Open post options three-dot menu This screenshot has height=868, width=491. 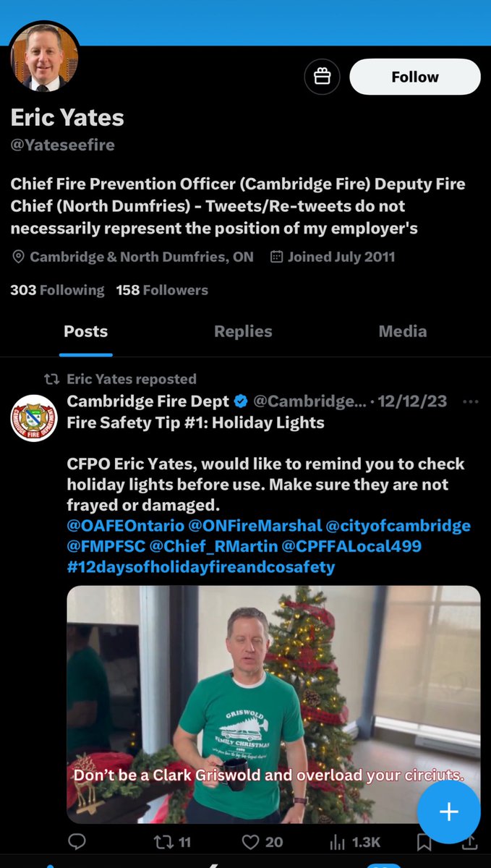click(470, 401)
